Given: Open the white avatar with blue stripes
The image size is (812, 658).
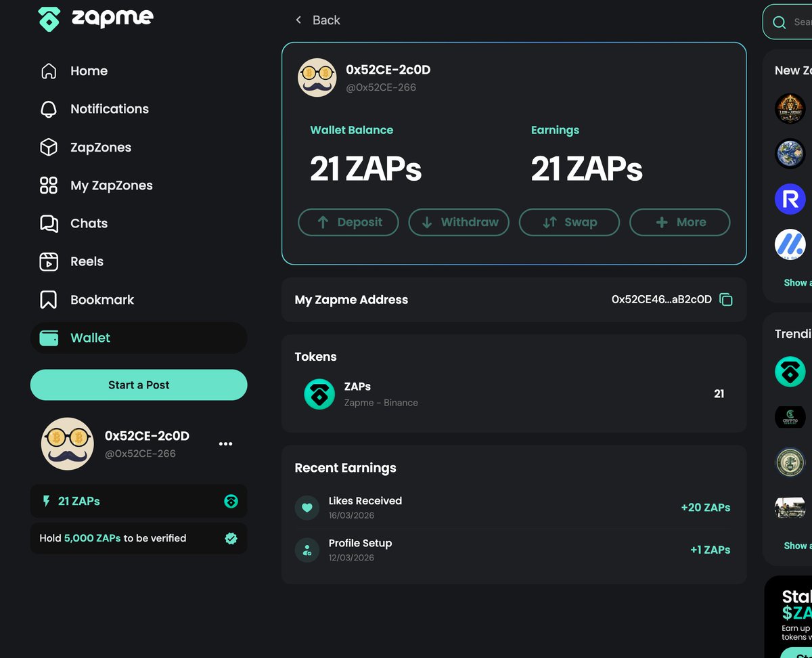Looking at the screenshot, I should click(x=790, y=244).
